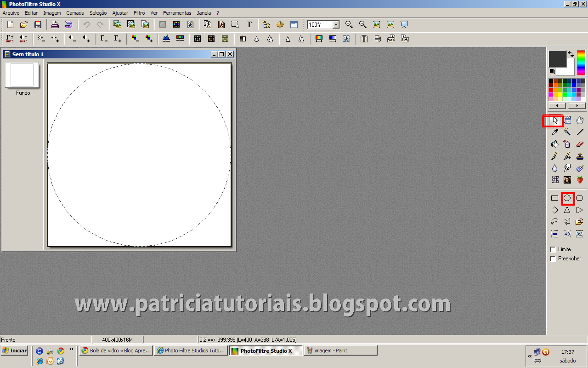Viewport: 588px width, 368px height.
Task: Pick the eraser tool
Action: point(580,144)
